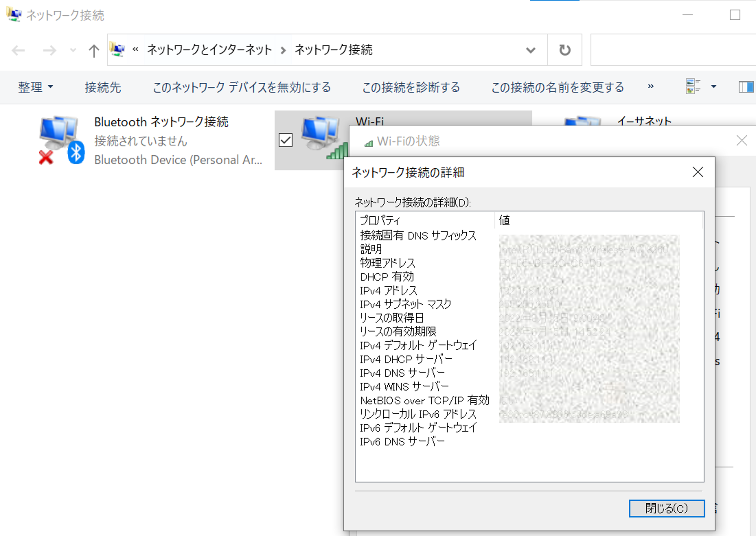The image size is (756, 536).
Task: Click the refresh button in address bar
Action: click(x=565, y=50)
